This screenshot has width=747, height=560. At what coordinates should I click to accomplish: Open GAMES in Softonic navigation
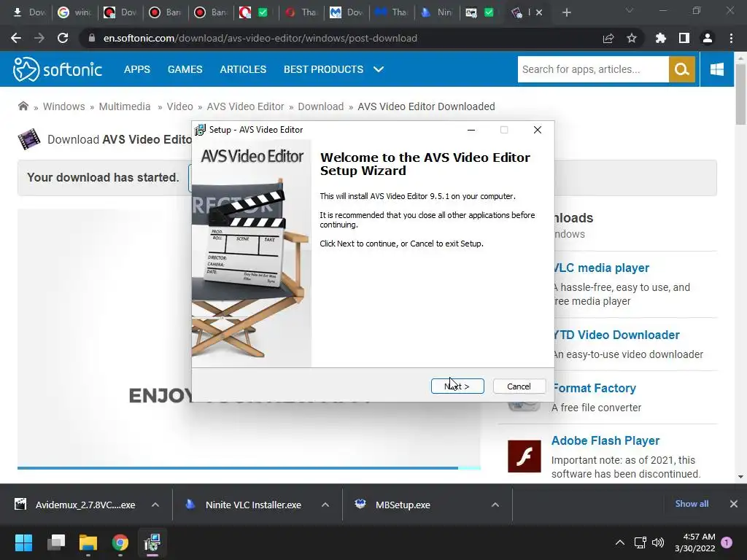click(x=185, y=69)
